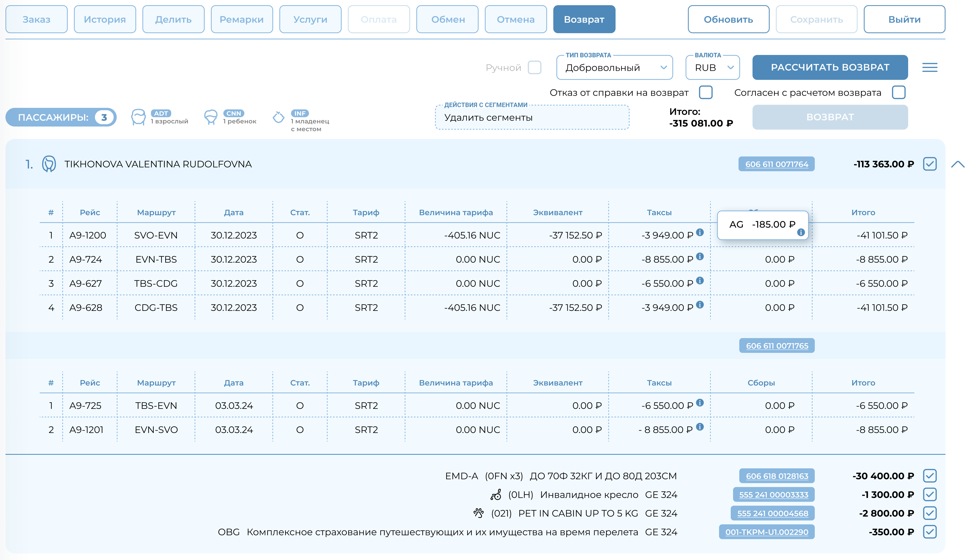This screenshot has height=560, width=973.
Task: Click the adult passenger ADT icon
Action: (138, 117)
